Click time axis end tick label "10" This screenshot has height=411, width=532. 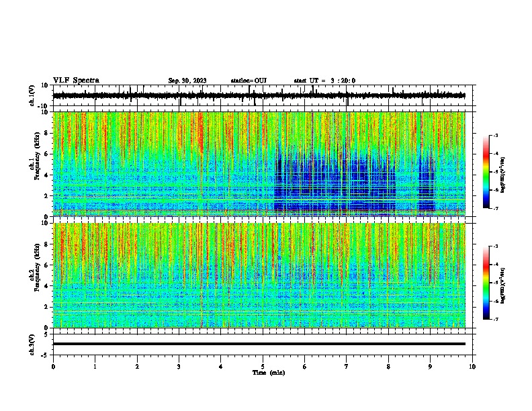[472, 367]
